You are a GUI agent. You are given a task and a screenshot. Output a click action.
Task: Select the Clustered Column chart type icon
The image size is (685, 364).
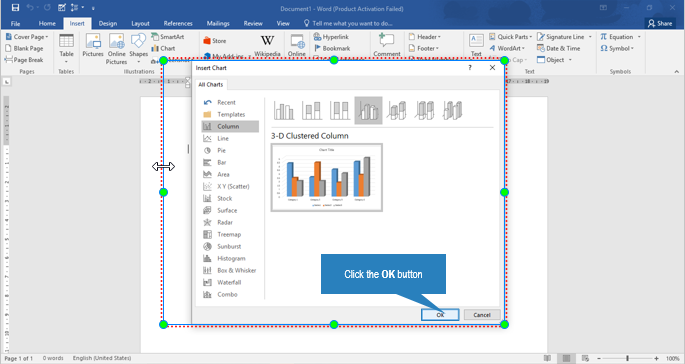284,110
